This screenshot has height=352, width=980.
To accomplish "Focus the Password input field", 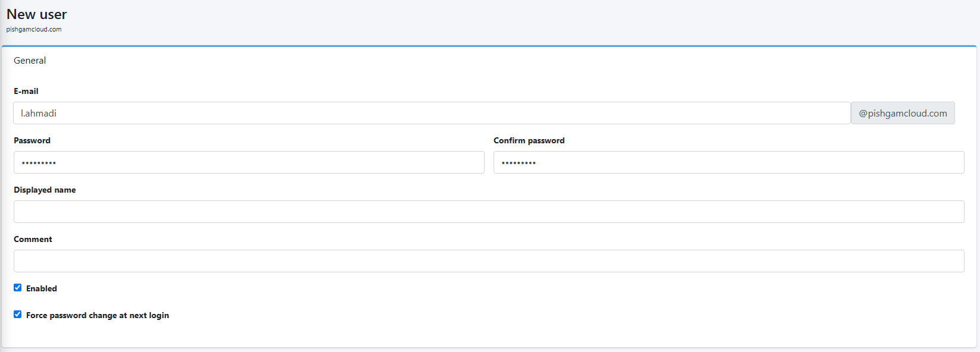I will [249, 162].
